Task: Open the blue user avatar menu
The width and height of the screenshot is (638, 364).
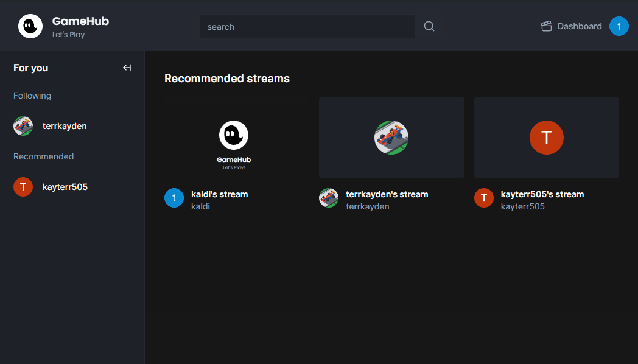Action: [x=619, y=26]
